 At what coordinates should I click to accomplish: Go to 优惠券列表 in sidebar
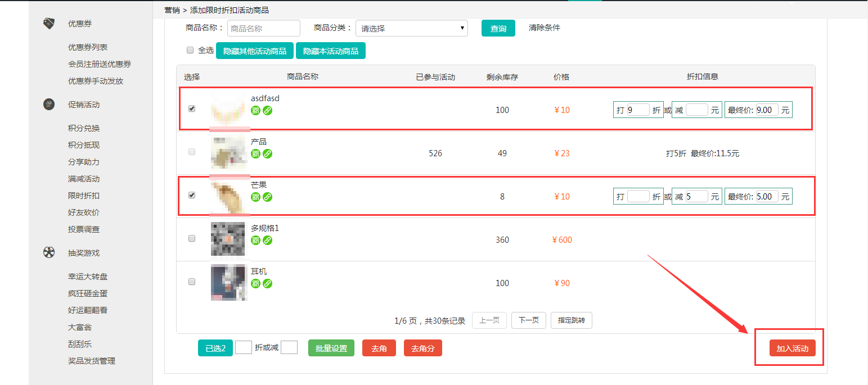tap(88, 47)
